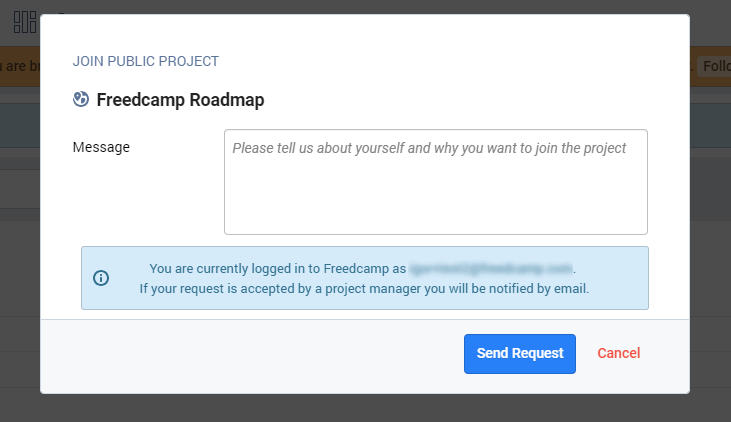Click the white space right of Freedcamp Roadmap
Screen dimensions: 731x422
(470, 100)
